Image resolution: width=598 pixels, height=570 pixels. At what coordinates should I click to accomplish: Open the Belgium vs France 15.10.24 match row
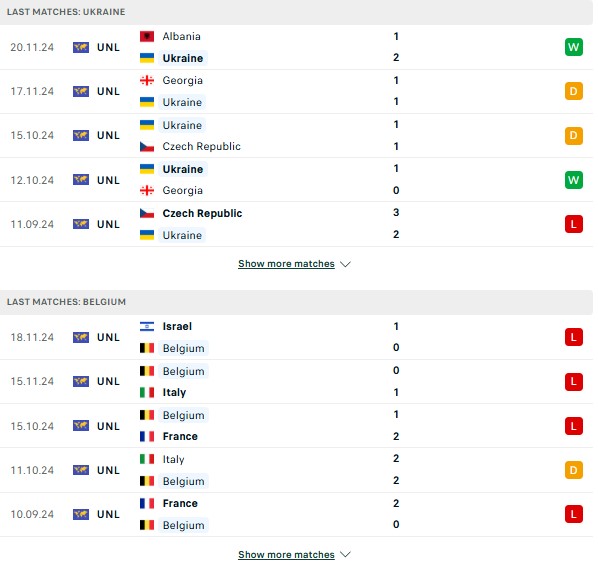(x=296, y=426)
